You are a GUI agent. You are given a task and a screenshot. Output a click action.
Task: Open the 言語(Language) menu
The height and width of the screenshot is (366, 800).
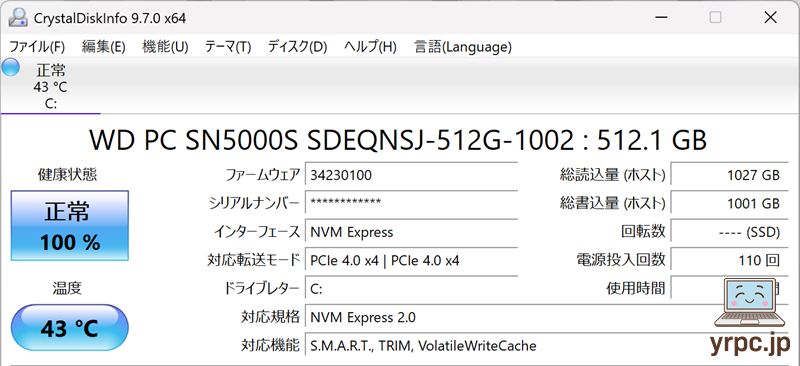[x=463, y=47]
